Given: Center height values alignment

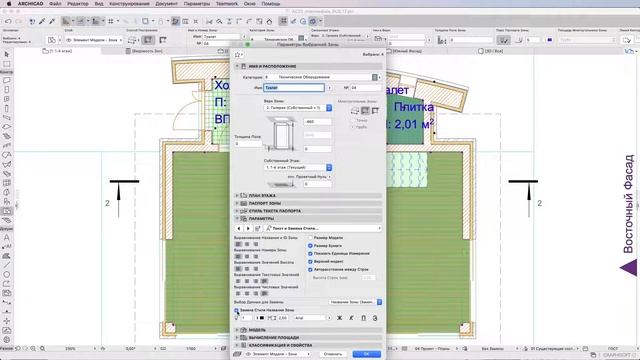Looking at the screenshot, I should [247, 269].
